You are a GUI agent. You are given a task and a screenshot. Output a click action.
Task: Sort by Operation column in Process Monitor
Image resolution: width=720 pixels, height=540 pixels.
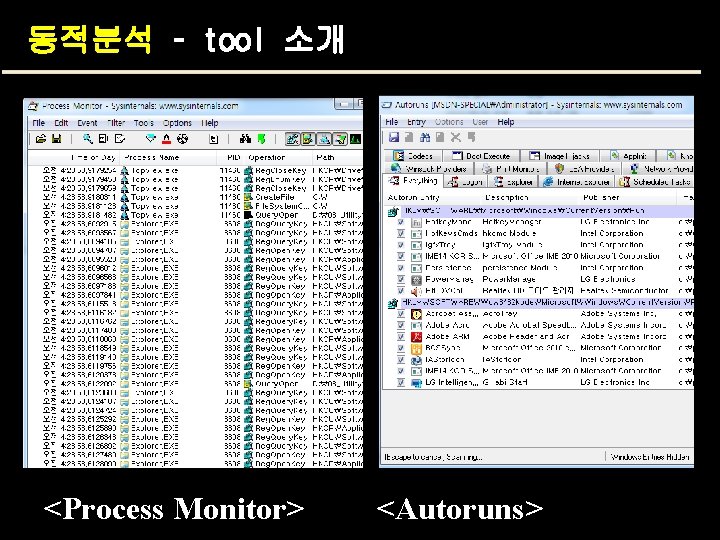(278, 158)
